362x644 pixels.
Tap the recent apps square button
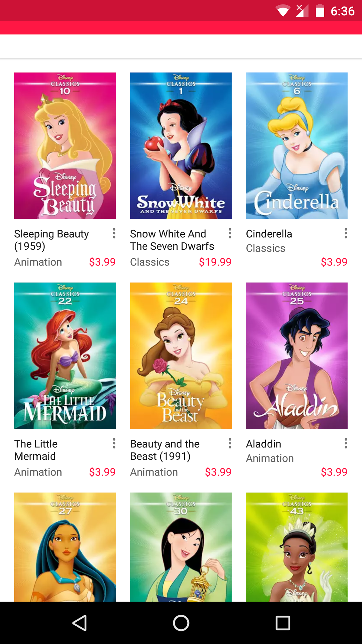(x=282, y=623)
